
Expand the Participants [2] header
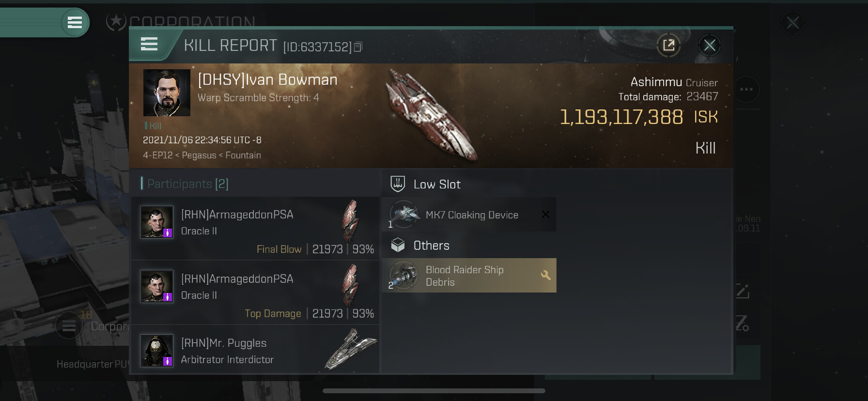[x=185, y=184]
